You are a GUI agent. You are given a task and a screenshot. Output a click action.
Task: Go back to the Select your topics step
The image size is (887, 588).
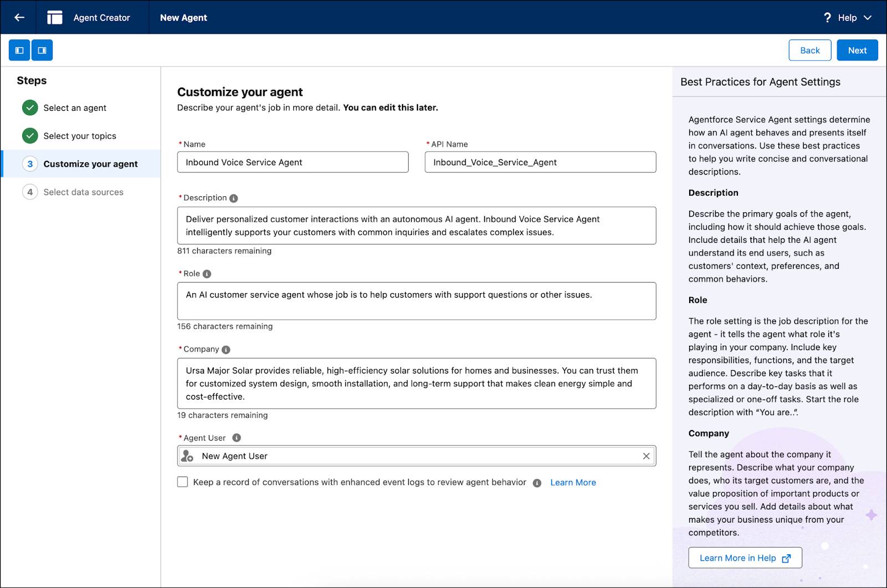point(80,136)
